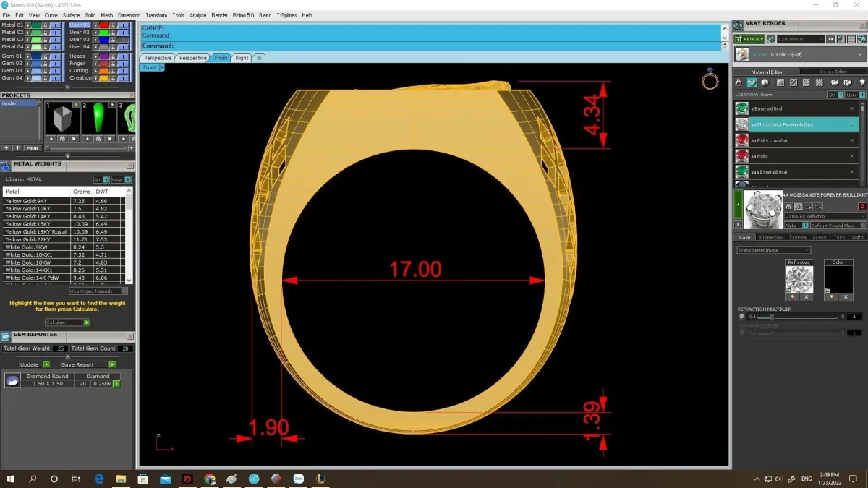Switch to the Right viewport tab
The height and width of the screenshot is (488, 868).
[242, 58]
